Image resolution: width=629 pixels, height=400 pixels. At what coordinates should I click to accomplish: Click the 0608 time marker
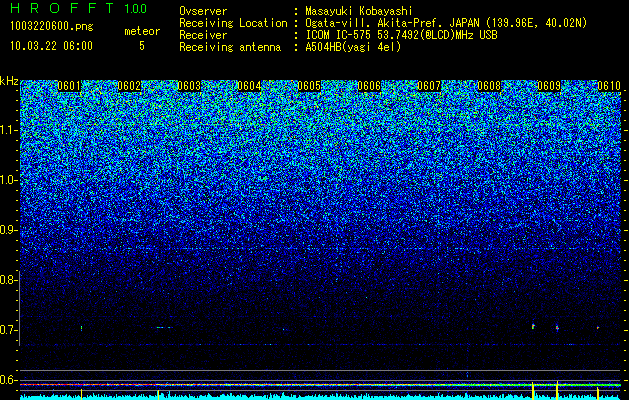(489, 86)
